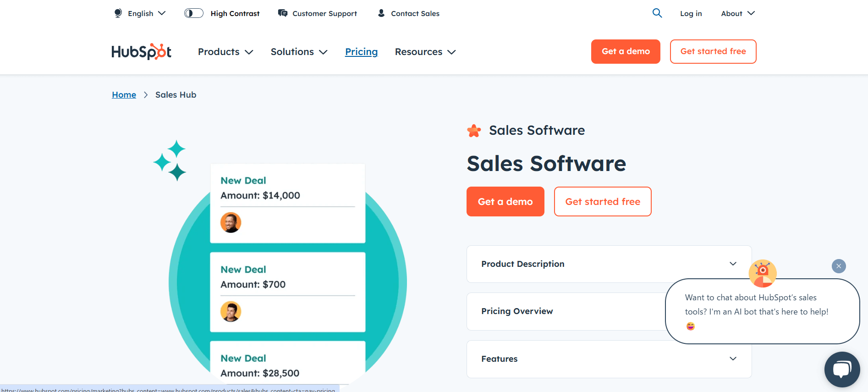Click the globe language icon
Viewport: 868px width, 392px height.
(118, 13)
